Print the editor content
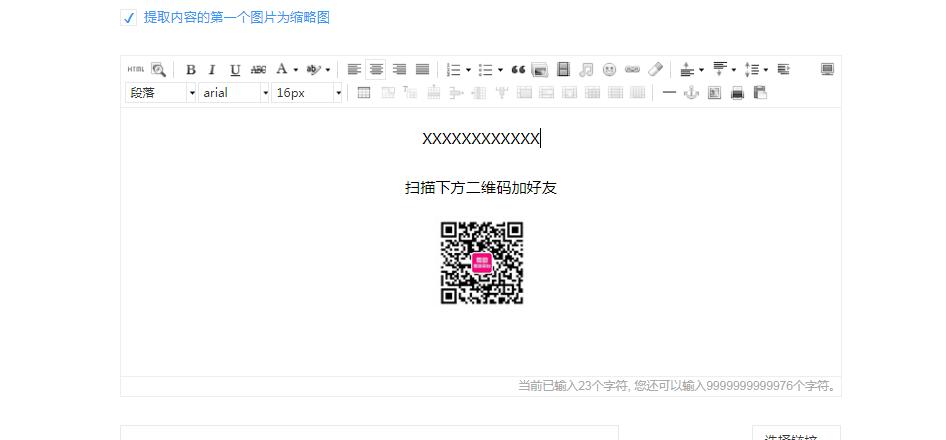 pos(737,93)
